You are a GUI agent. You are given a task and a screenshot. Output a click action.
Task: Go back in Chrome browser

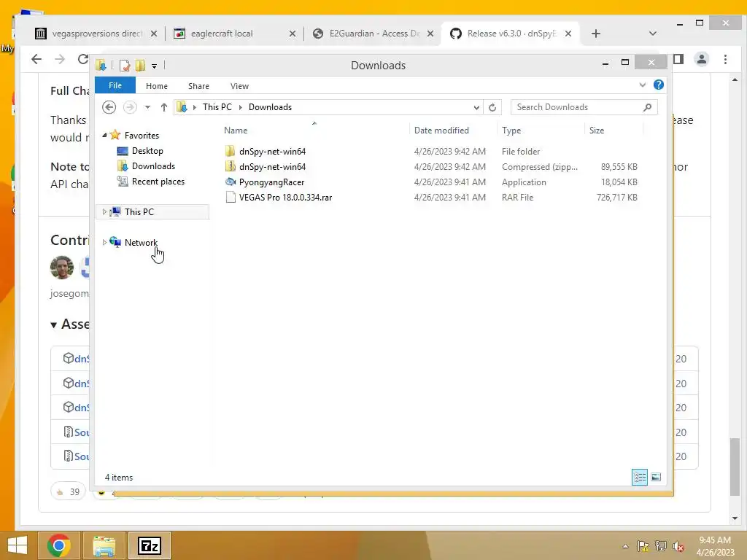(36, 59)
